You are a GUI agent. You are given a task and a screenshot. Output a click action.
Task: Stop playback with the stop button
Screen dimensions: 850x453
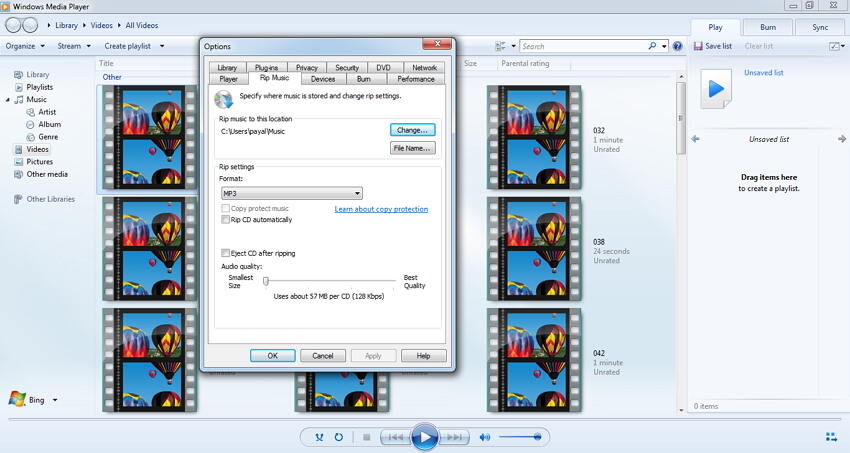[366, 437]
